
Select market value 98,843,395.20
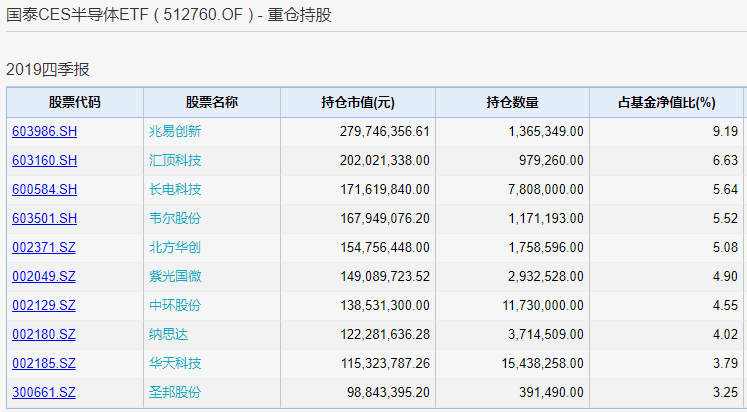[x=388, y=393]
